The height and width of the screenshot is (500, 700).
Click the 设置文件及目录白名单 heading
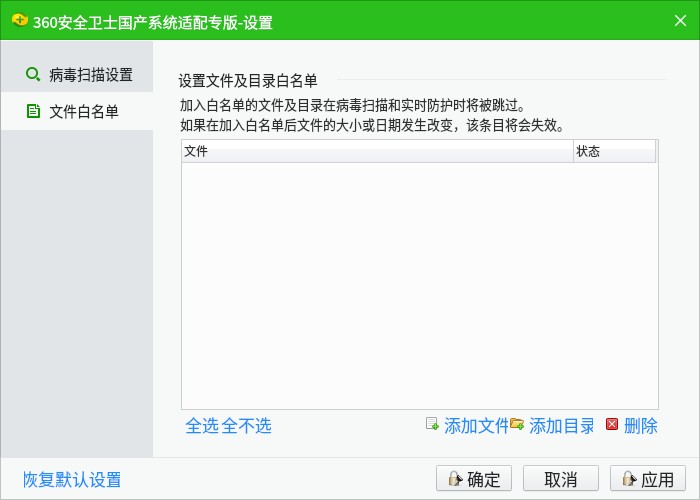[x=248, y=81]
